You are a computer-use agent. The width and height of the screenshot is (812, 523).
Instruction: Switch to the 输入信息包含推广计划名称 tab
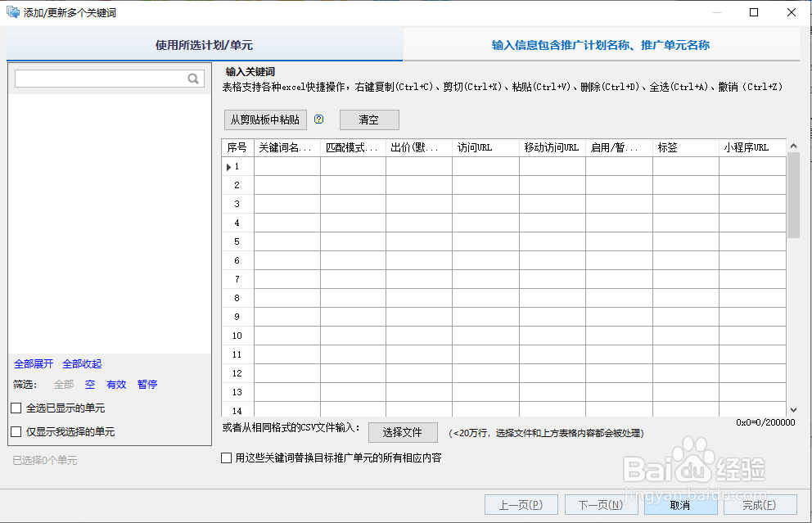601,44
